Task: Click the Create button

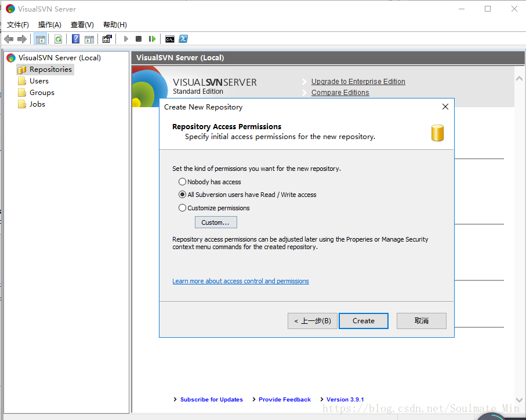Action: point(364,321)
